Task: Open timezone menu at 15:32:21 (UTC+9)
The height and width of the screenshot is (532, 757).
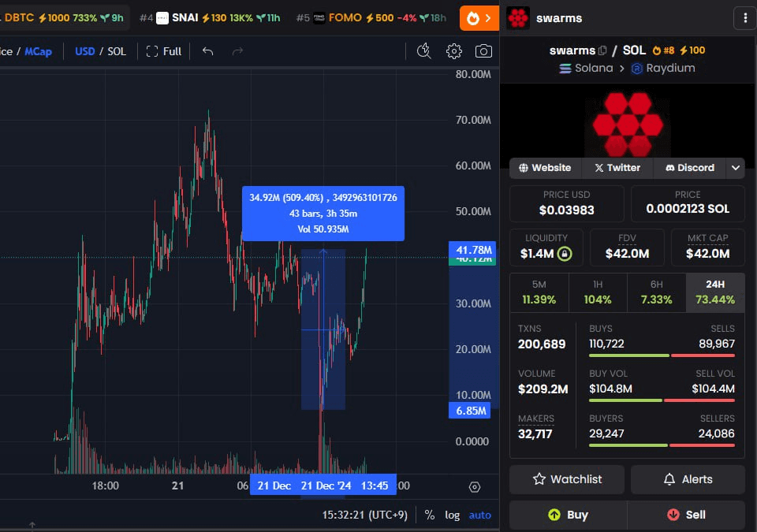Action: coord(364,515)
